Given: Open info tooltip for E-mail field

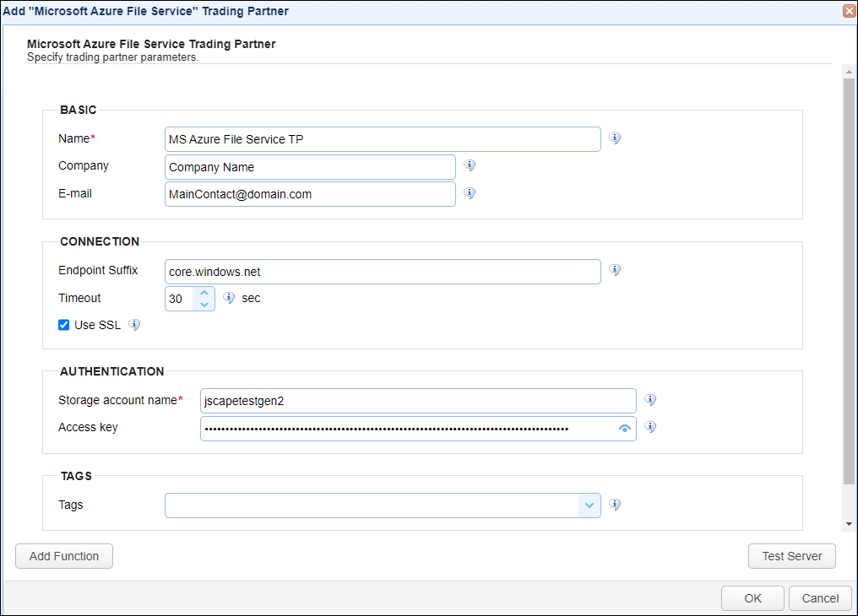Looking at the screenshot, I should point(470,193).
